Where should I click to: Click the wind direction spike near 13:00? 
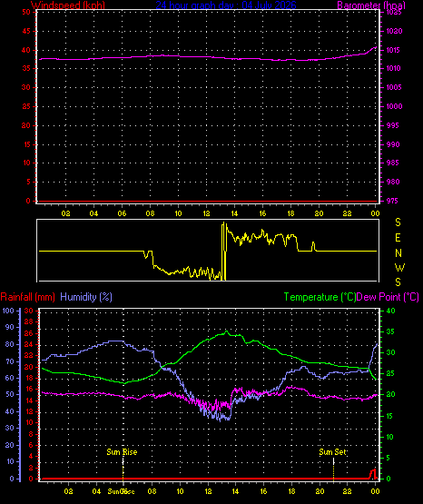(x=224, y=251)
